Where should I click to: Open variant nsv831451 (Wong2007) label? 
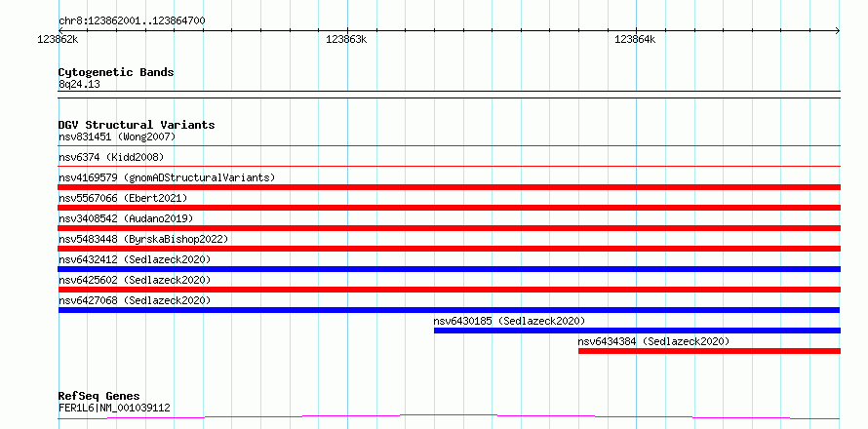[117, 136]
